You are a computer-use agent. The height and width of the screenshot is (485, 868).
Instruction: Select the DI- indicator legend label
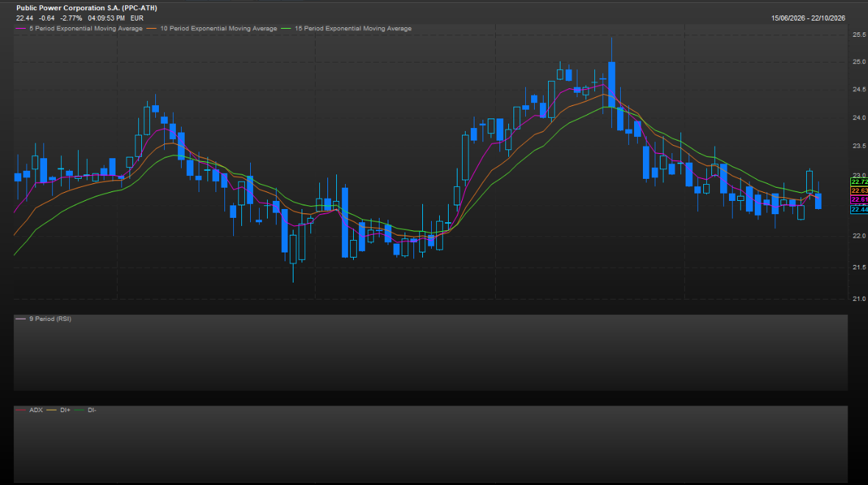[x=92, y=410]
